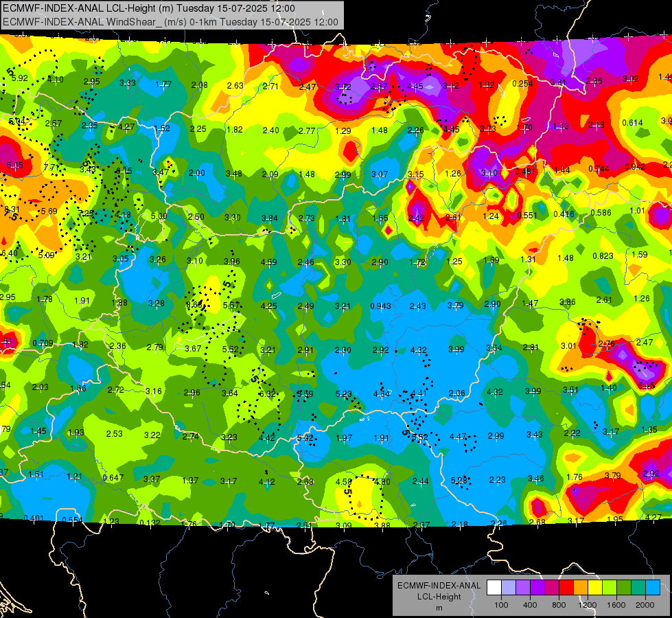Image resolution: width=672 pixels, height=618 pixels.
Task: Click the wind shear value 5.09
Action: (x=46, y=255)
